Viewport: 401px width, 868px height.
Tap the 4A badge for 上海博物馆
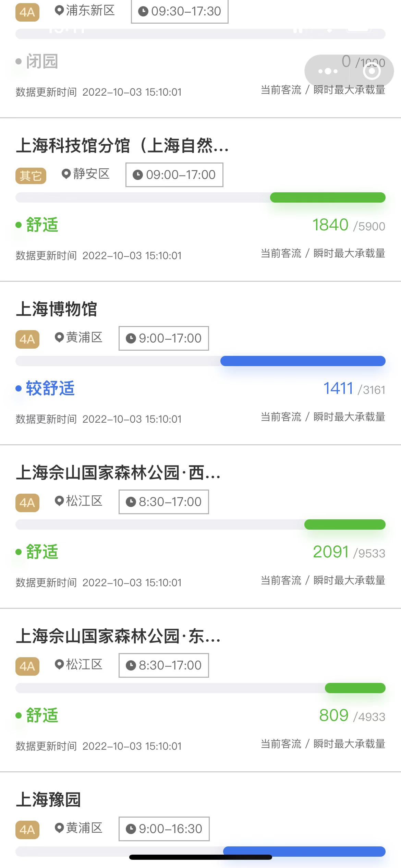27,339
